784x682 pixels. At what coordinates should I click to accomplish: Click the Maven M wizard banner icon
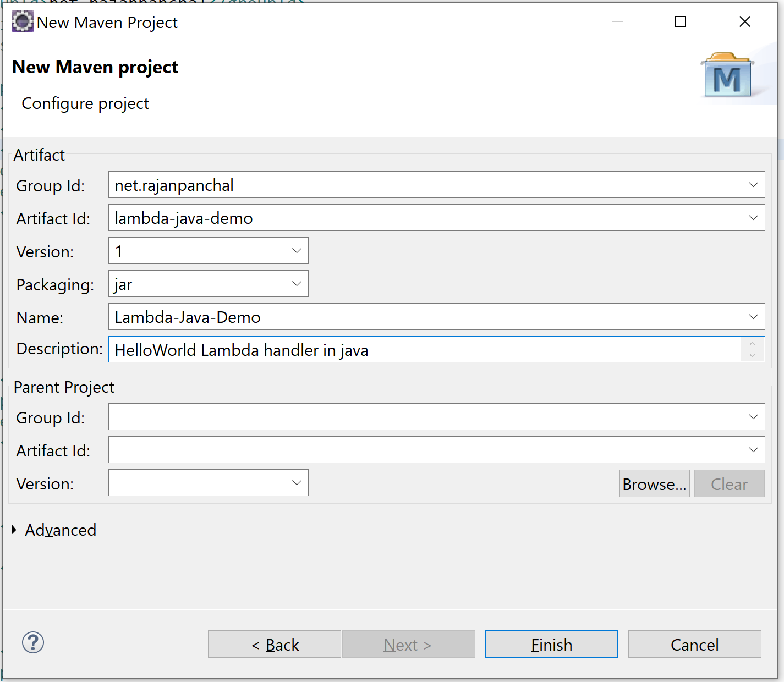pyautogui.click(x=727, y=76)
